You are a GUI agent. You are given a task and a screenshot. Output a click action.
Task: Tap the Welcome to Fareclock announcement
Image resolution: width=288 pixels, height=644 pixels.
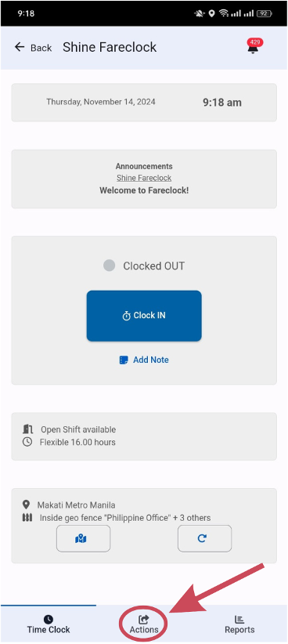(144, 190)
